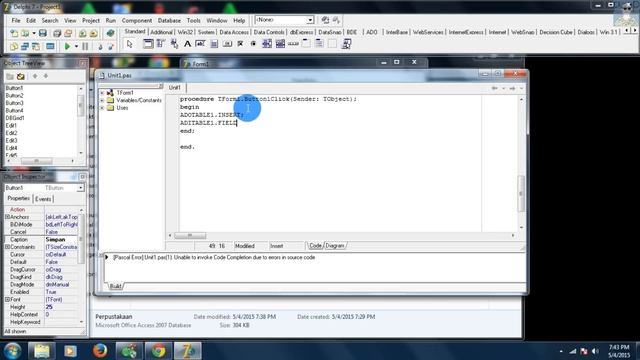This screenshot has height=360, width=640.
Task: Pick the Frames component in palette
Action: pos(148,44)
